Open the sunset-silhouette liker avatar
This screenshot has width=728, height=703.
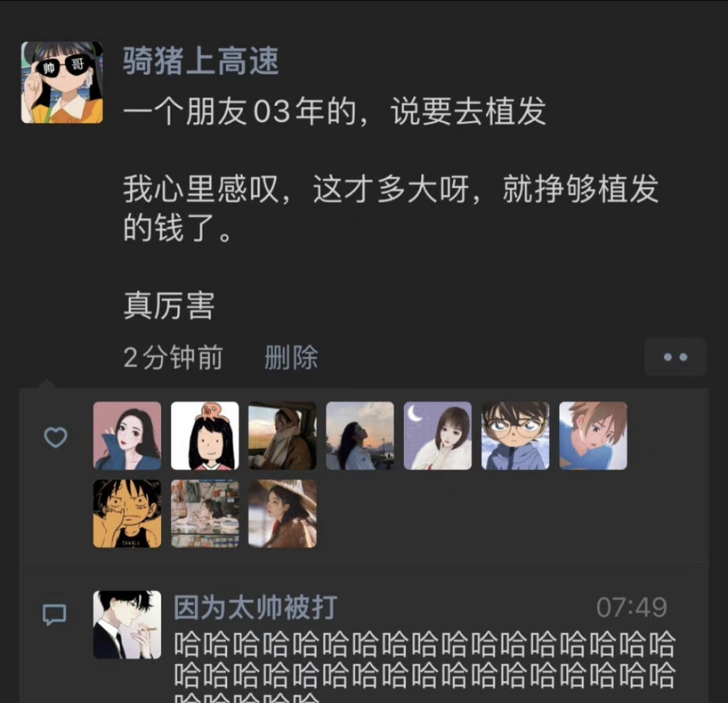tap(360, 436)
